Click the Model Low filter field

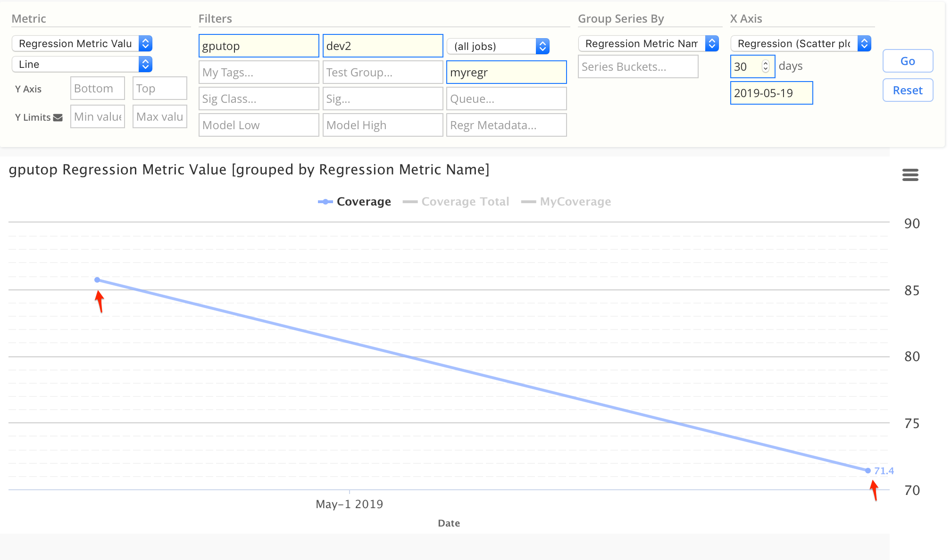click(259, 125)
